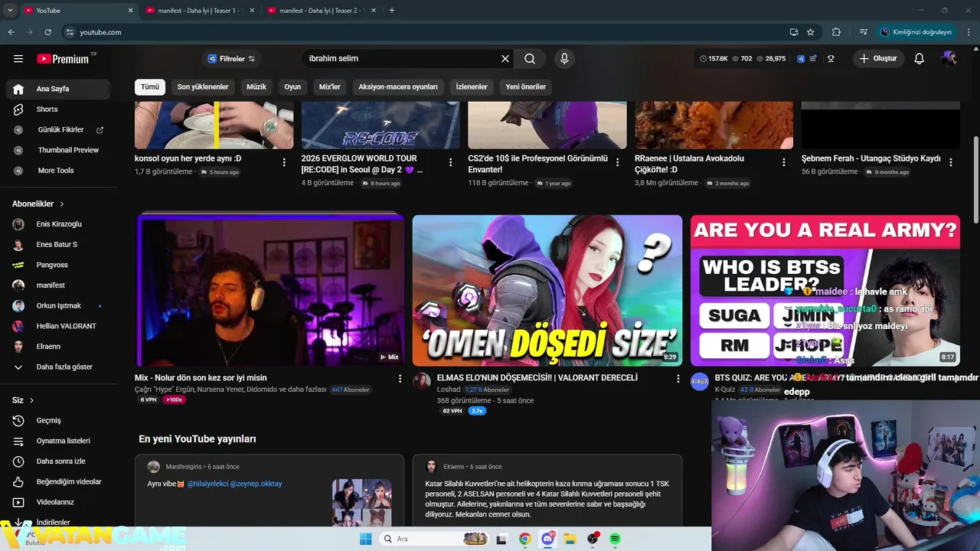Play the 'ARE YOU A REAL ARMY' thumbnail
The image size is (980, 551).
coord(825,291)
